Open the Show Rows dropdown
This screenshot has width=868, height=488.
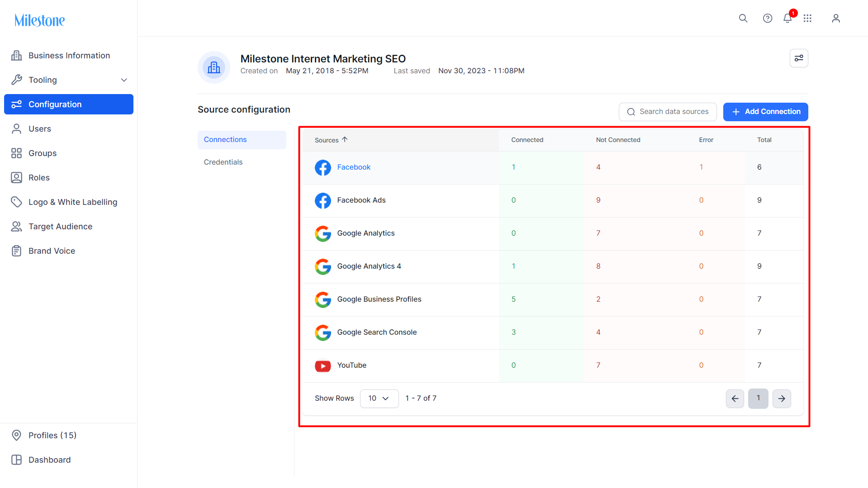pyautogui.click(x=379, y=398)
